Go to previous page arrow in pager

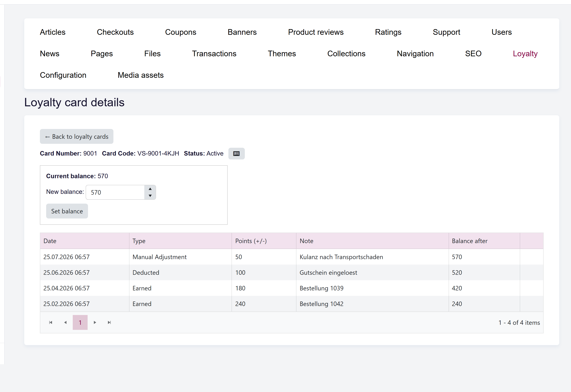(65, 322)
